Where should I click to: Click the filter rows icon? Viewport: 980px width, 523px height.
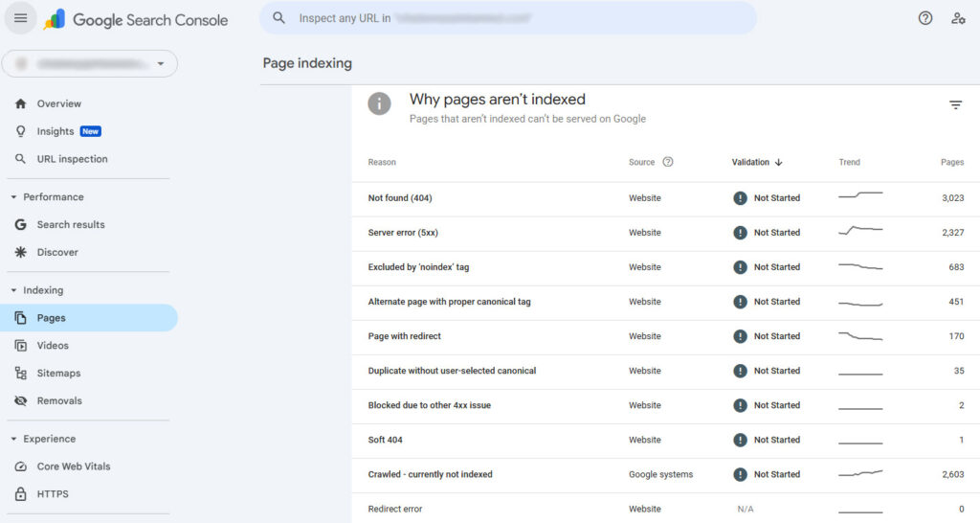click(x=956, y=105)
